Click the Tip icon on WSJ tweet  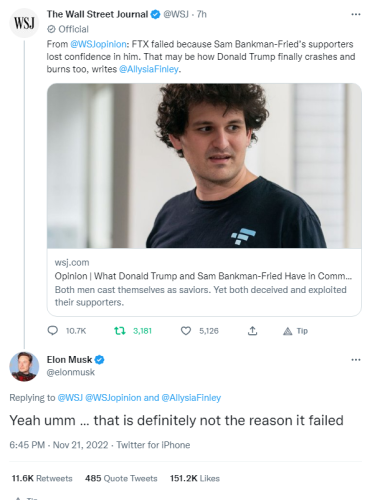287,331
